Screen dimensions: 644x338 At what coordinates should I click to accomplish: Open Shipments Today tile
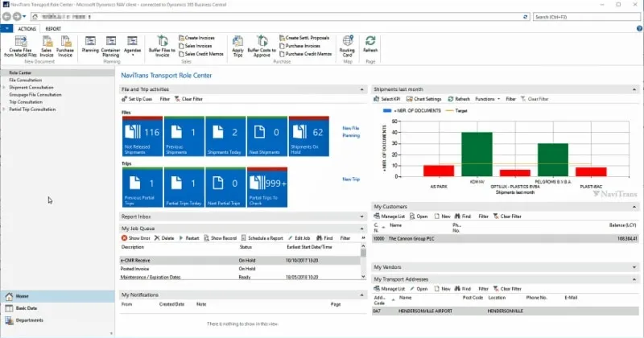point(225,136)
